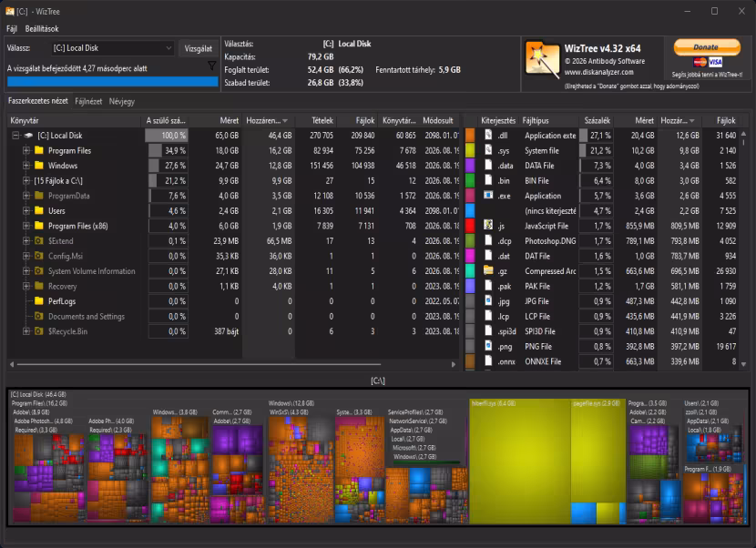The image size is (756, 548).
Task: Click the PerfLogs folder icon
Action: click(39, 300)
